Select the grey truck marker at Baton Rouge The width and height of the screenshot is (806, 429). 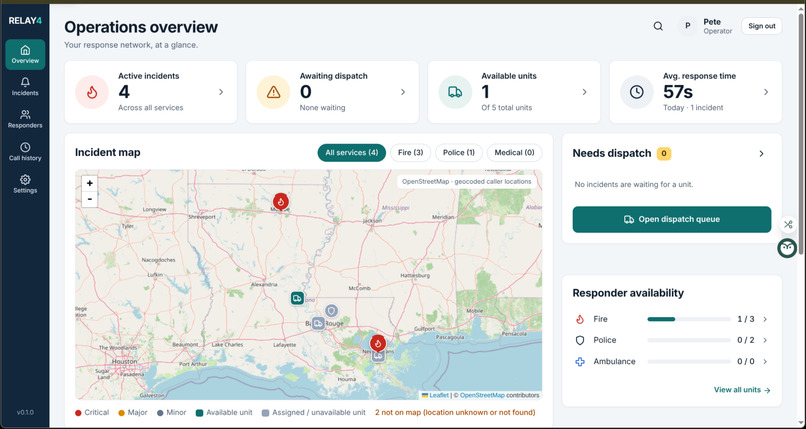tap(318, 324)
